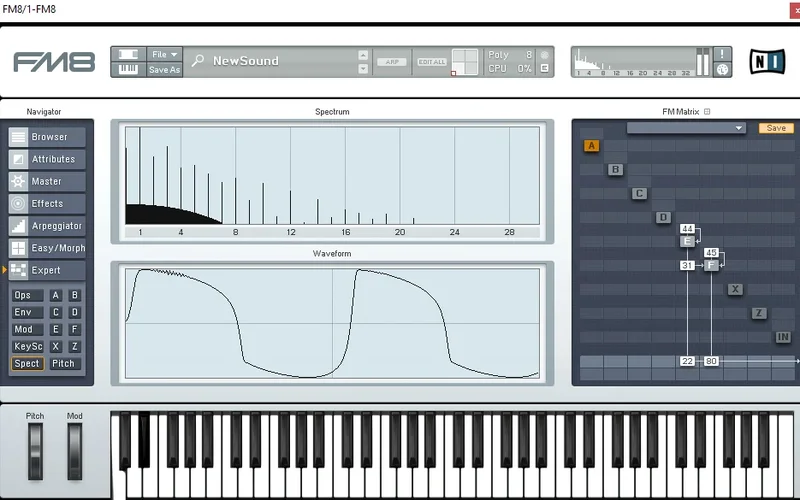Open the File dropdown menu
This screenshot has height=500, width=800.
[164, 54]
